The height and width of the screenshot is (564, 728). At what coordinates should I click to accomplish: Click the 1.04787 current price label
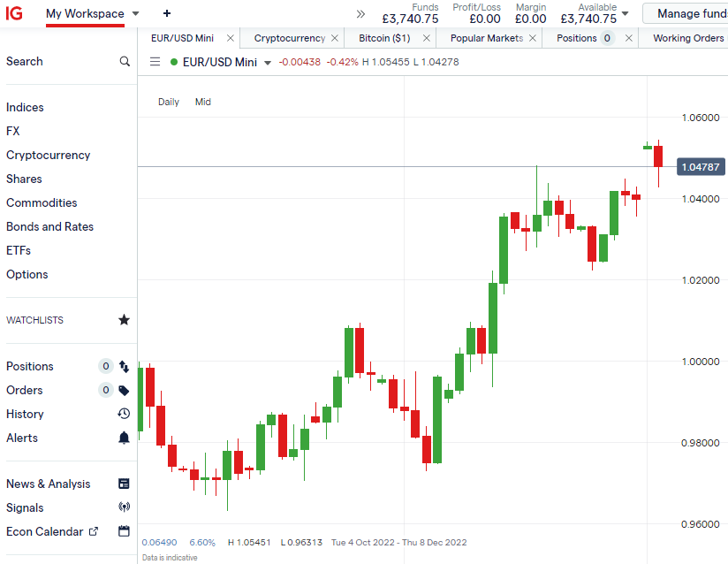pos(701,167)
